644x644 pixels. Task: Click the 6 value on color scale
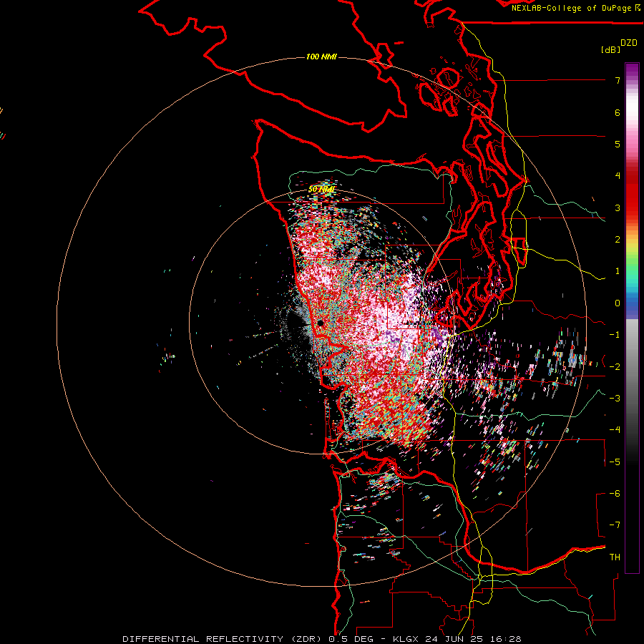[x=618, y=112]
